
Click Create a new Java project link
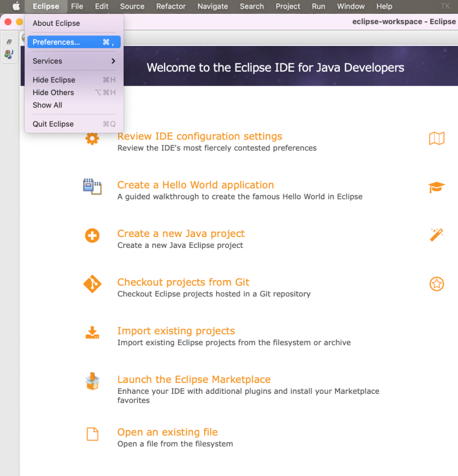click(x=181, y=234)
